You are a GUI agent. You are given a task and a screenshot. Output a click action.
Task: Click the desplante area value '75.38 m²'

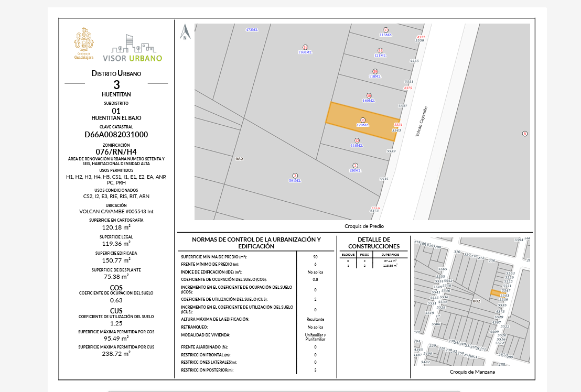pyautogui.click(x=116, y=277)
